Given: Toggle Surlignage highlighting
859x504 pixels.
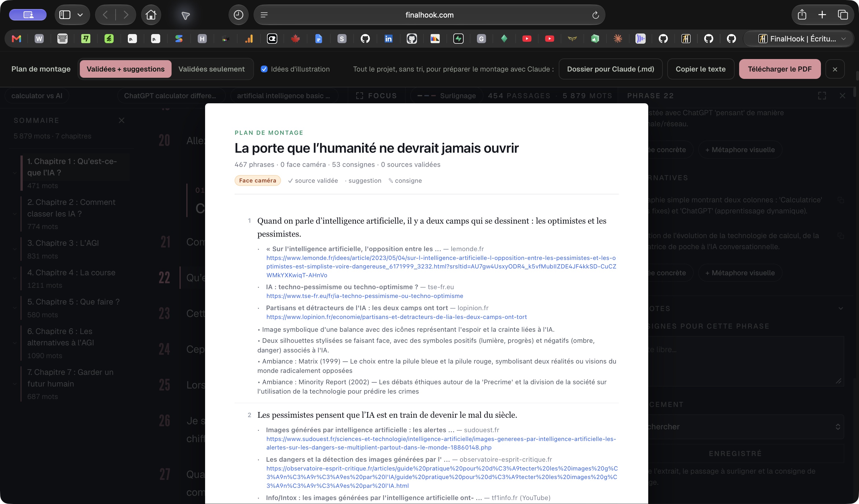Looking at the screenshot, I should pos(446,96).
